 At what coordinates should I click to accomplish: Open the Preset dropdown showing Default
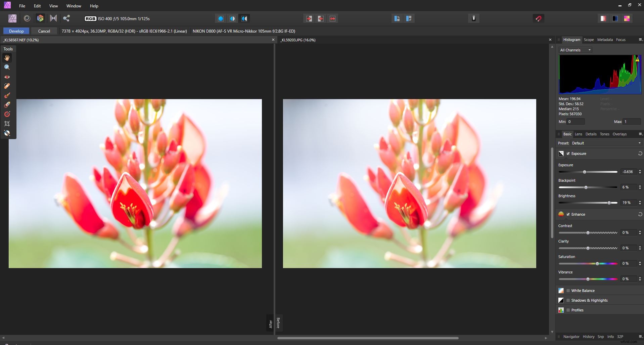(x=605, y=143)
